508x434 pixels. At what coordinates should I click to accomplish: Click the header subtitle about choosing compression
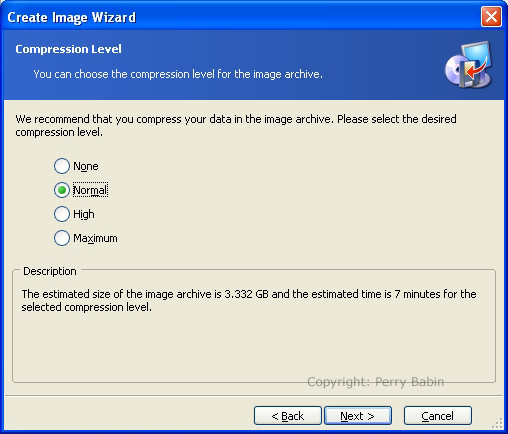[x=178, y=74]
